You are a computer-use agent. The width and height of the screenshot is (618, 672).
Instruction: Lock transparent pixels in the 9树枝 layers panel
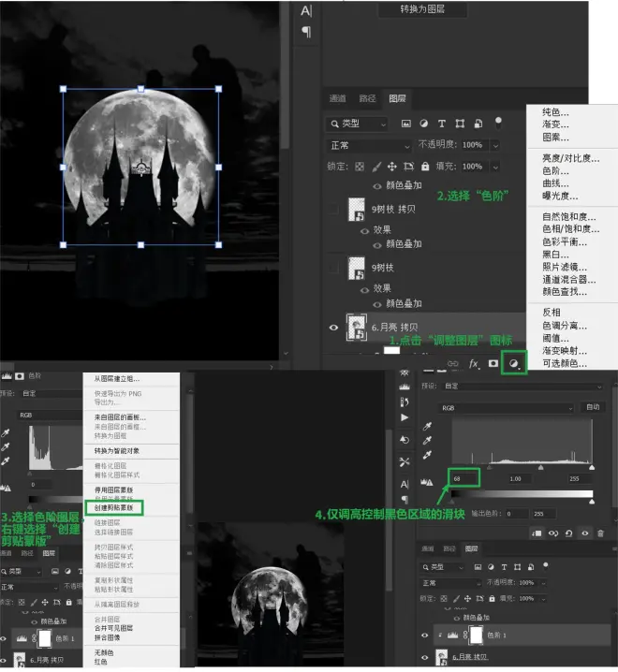pyautogui.click(x=360, y=167)
